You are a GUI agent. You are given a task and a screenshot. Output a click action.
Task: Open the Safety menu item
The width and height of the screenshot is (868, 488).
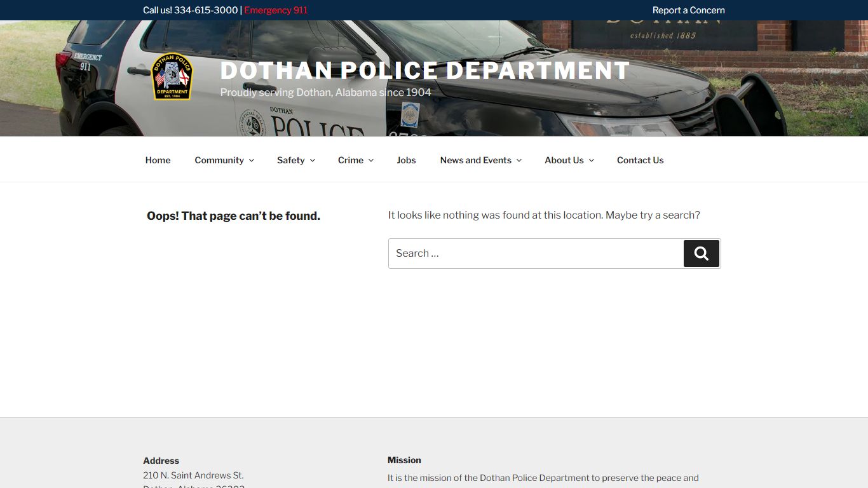(x=290, y=160)
